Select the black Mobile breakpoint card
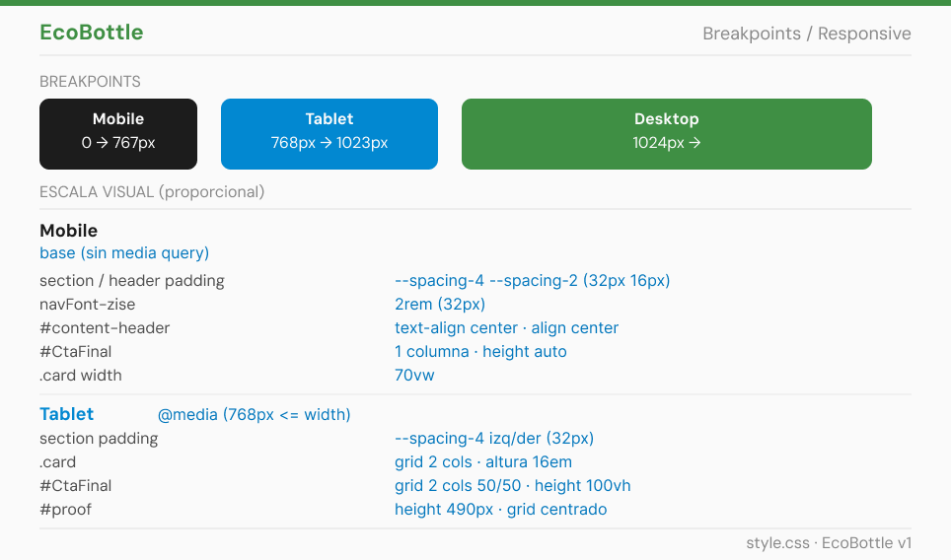 click(x=118, y=134)
